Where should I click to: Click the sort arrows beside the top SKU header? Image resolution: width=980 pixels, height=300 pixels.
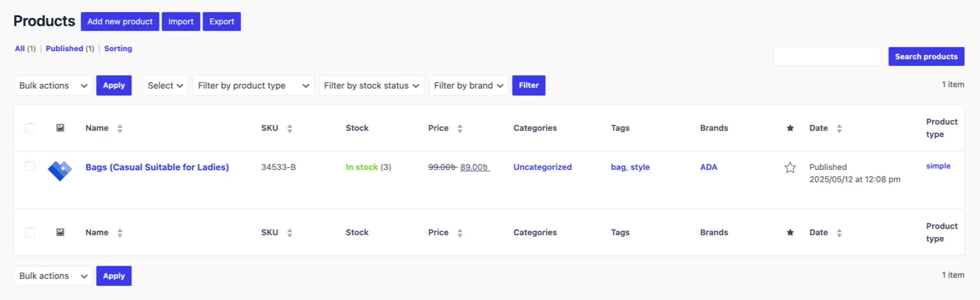[290, 129]
